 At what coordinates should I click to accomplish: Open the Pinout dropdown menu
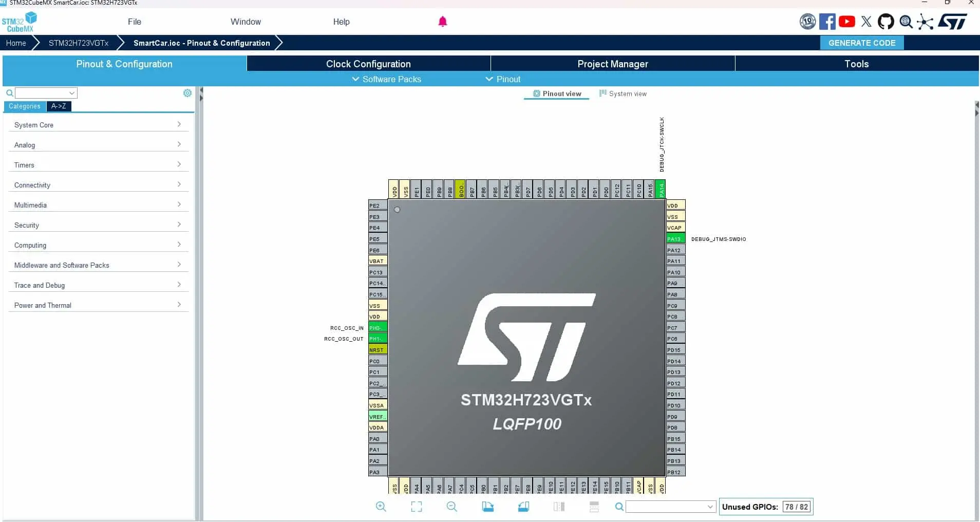click(503, 79)
